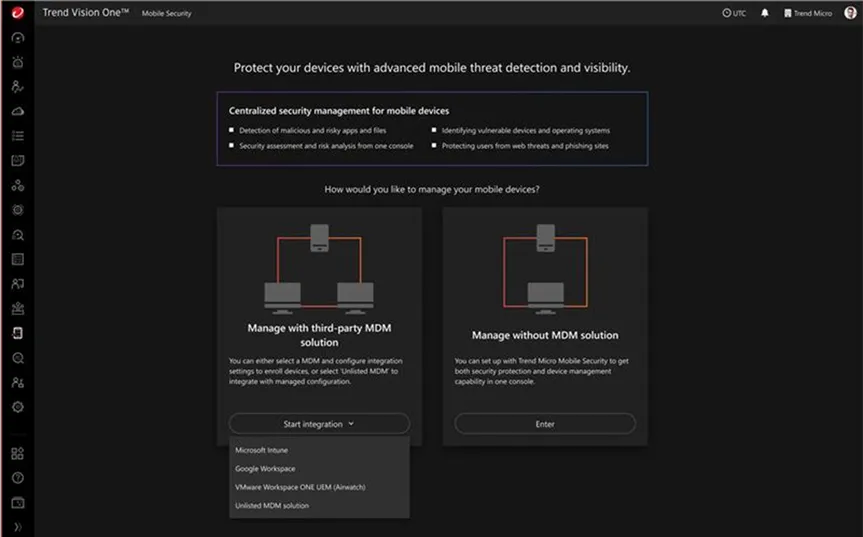Viewport: 863px width, 537px height.
Task: Pick VMware Workspace ONE UEM (Airwatch)
Action: [x=300, y=487]
